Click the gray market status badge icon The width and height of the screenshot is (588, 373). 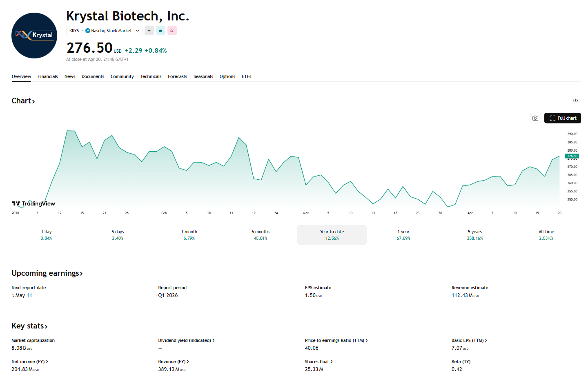(149, 31)
